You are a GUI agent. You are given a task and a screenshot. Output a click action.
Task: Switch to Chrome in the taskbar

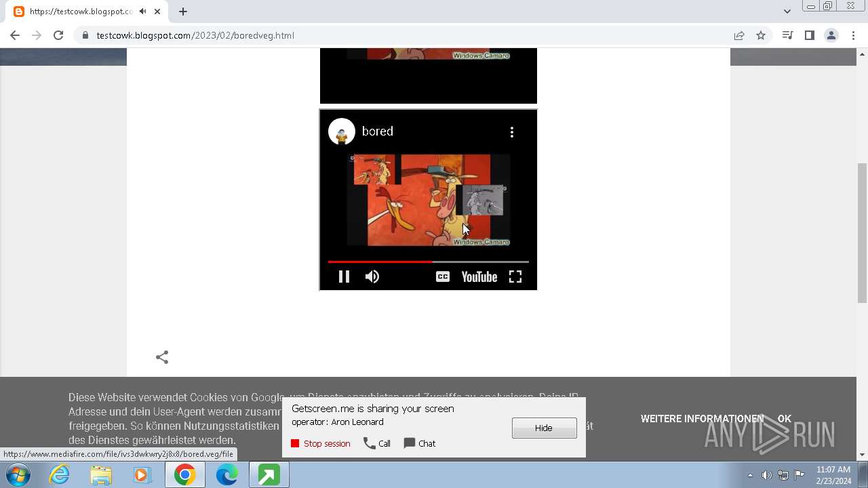(x=184, y=475)
